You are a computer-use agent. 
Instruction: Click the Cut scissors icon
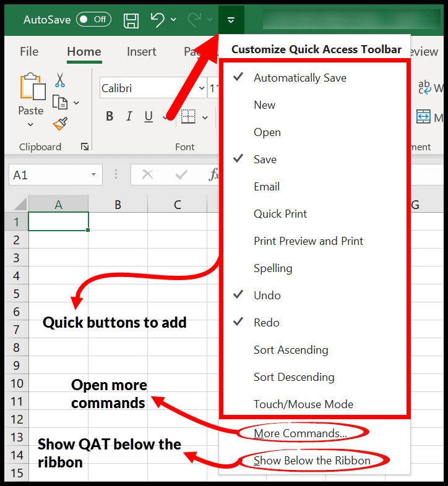60,80
